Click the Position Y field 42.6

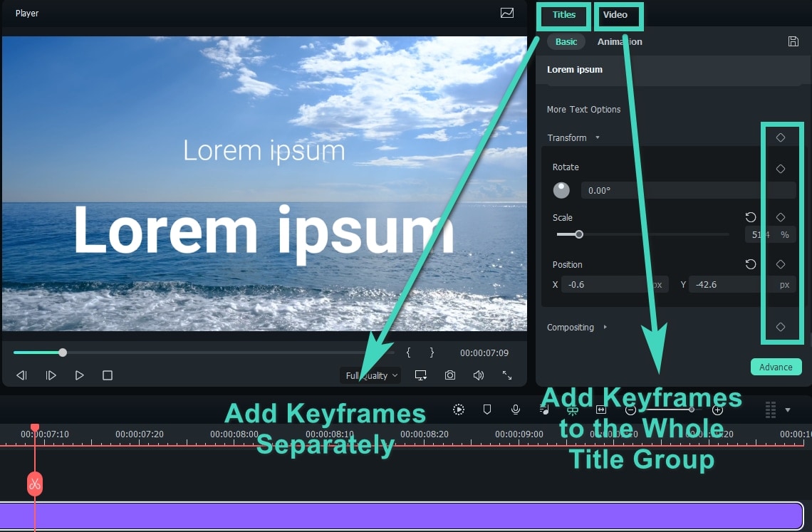click(741, 284)
